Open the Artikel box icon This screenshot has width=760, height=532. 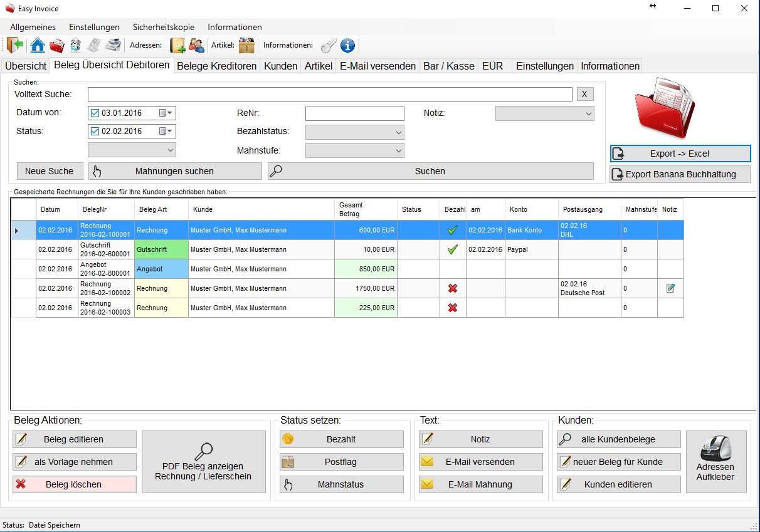246,45
